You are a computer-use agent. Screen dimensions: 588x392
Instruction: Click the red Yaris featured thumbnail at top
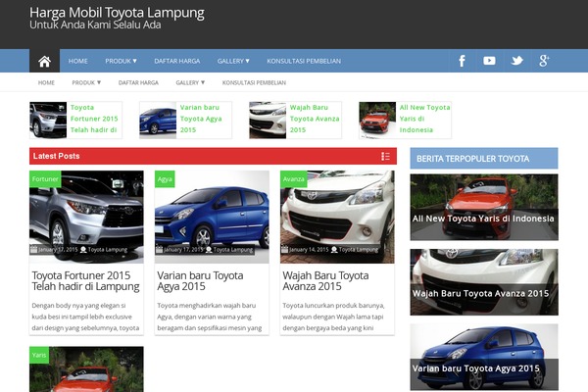click(x=377, y=120)
